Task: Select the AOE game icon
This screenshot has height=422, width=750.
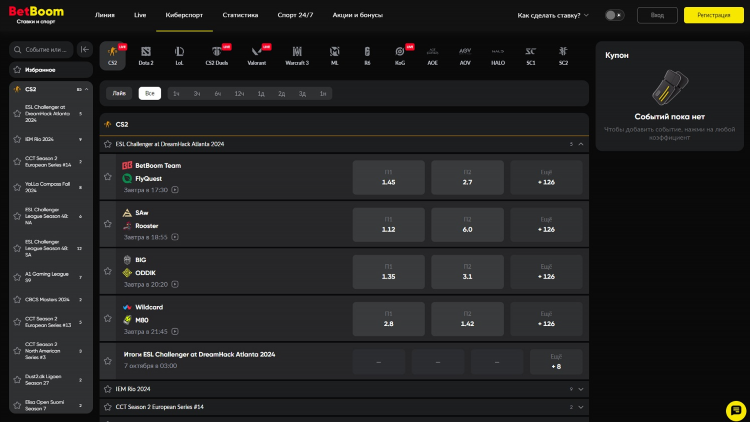Action: (x=432, y=56)
